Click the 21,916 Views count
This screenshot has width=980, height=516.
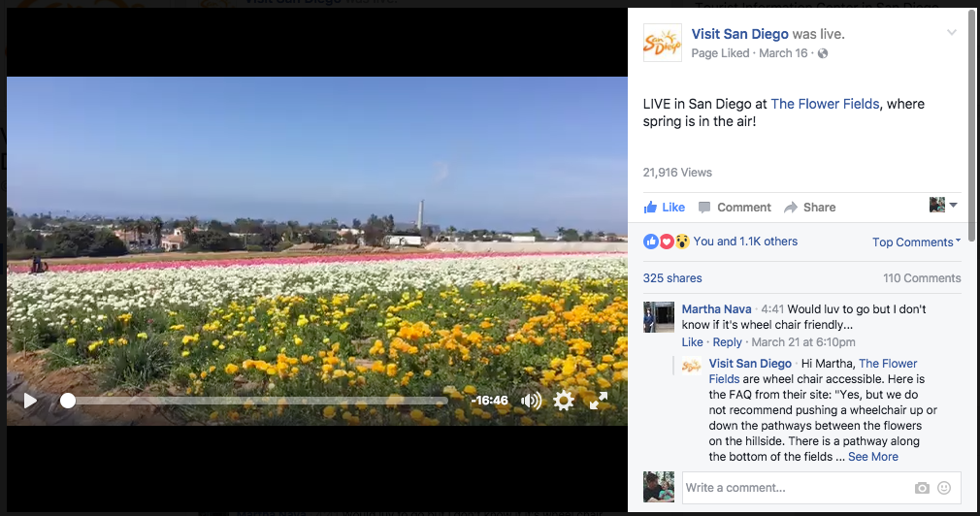click(677, 173)
